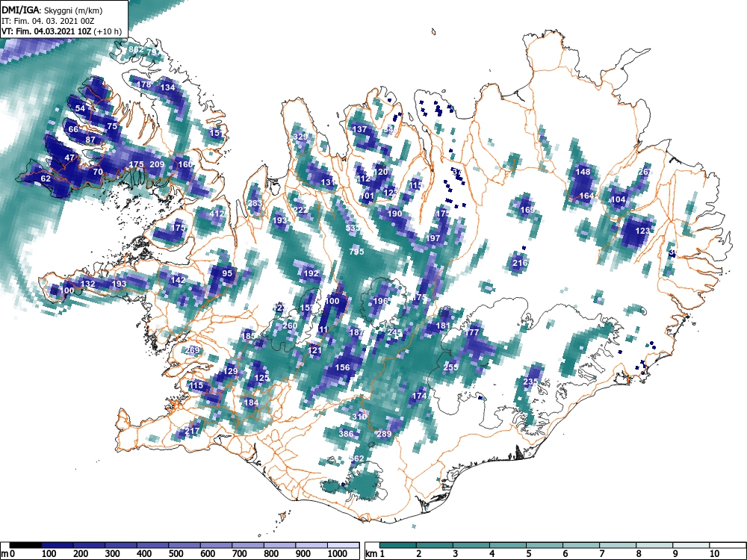Click the '156' visibility value
Image resolution: width=747 pixels, height=560 pixels.
(343, 367)
